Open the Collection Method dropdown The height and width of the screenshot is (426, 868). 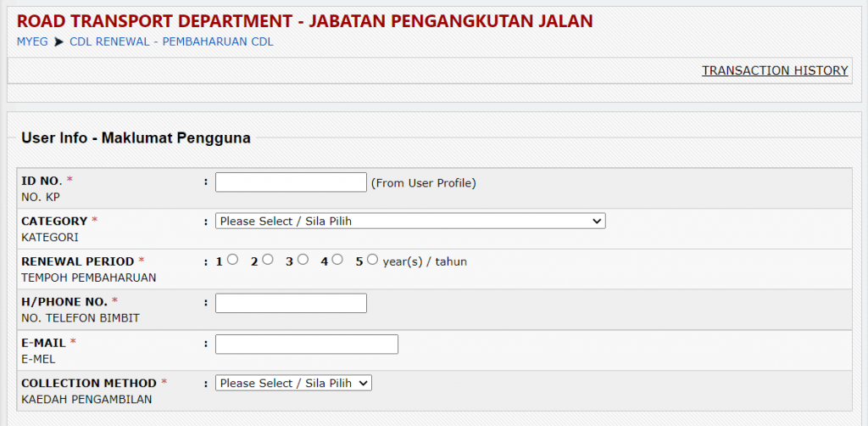point(293,384)
